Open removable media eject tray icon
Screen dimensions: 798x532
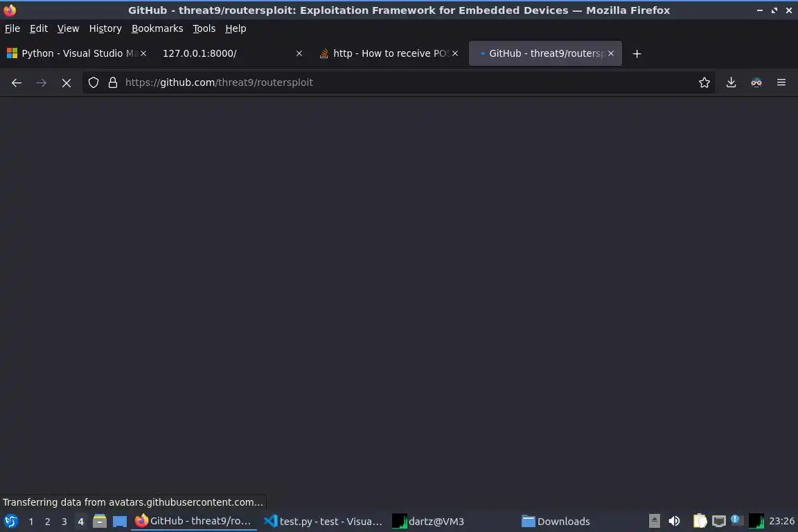[655, 522]
